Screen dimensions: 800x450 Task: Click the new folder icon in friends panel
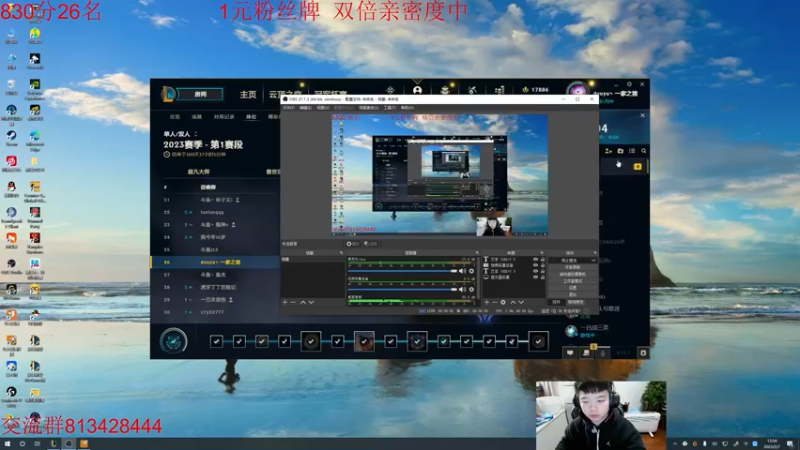pyautogui.click(x=620, y=151)
